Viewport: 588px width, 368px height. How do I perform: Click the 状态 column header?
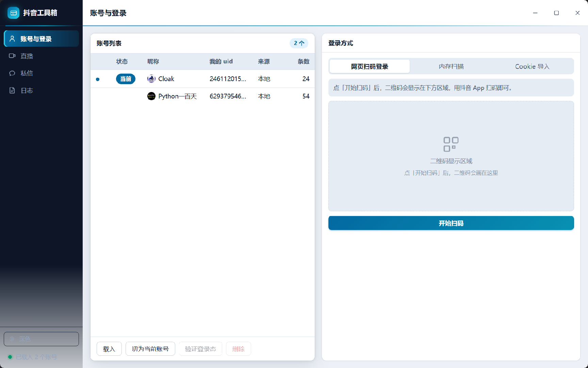(122, 61)
